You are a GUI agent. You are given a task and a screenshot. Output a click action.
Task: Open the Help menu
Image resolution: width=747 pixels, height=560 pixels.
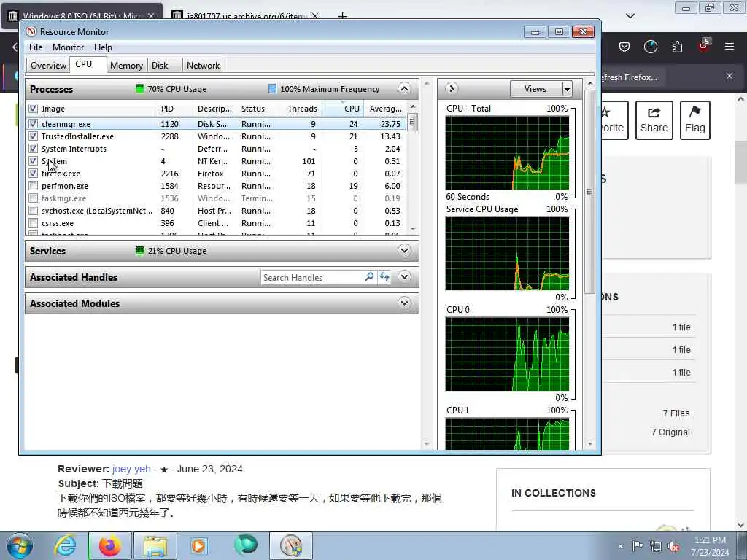click(x=103, y=47)
